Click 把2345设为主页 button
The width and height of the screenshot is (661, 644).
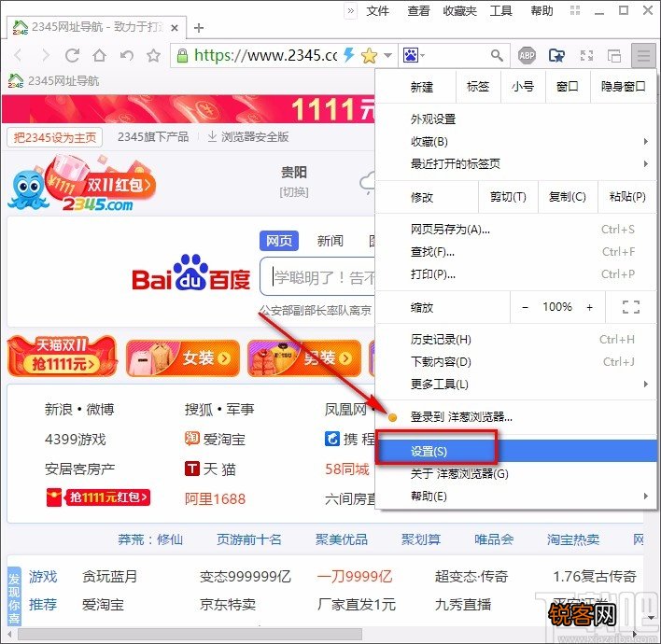tap(55, 137)
